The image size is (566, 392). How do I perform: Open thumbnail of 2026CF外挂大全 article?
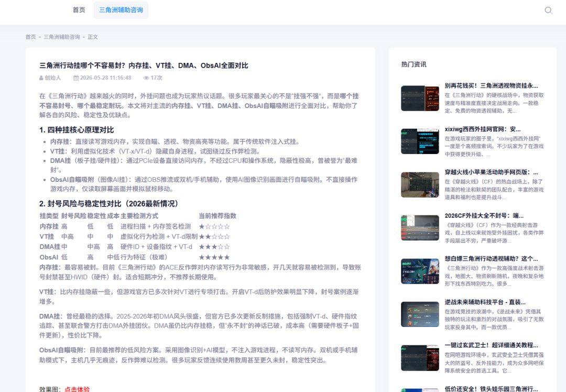[x=420, y=228]
